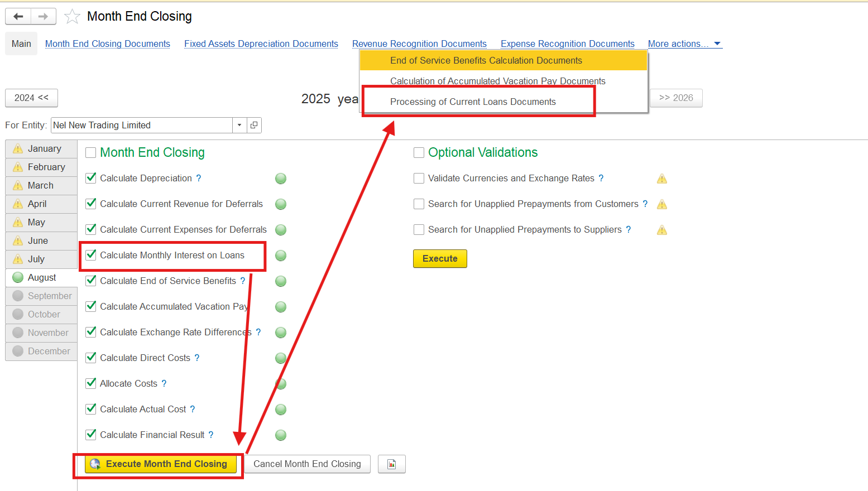
Task: Open Fixed Assets Depreciation Documents link
Action: coord(261,44)
